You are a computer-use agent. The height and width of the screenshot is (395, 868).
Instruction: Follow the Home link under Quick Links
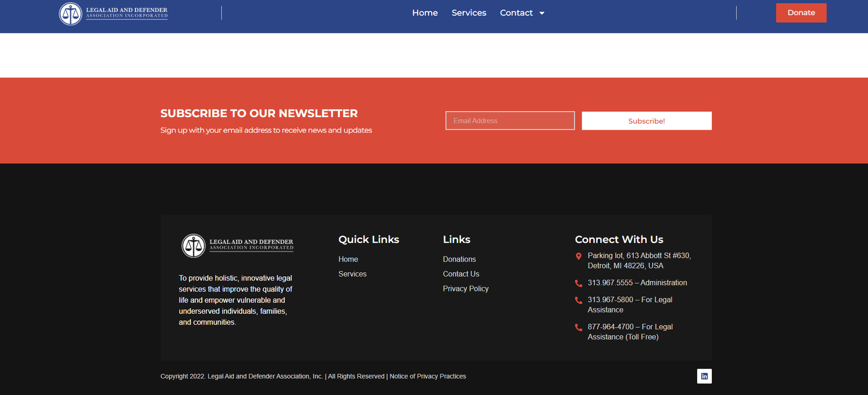(348, 259)
